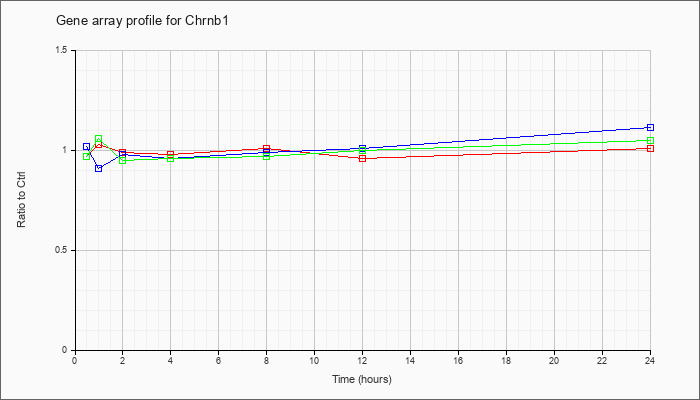Select the green data marker at 2 hours

click(x=122, y=160)
